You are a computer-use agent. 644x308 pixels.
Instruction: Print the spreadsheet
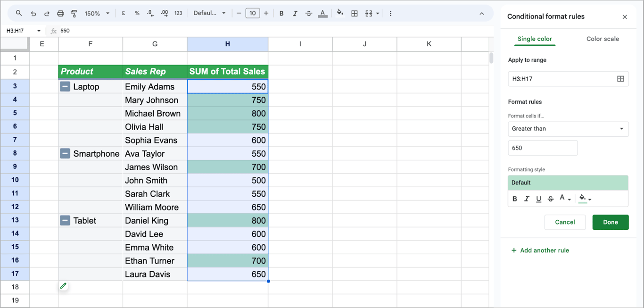60,13
